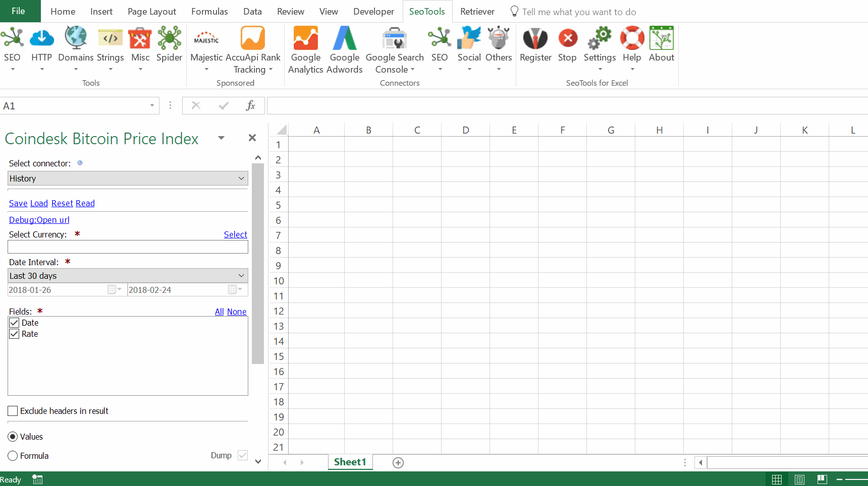Click the Reset link in task pane
Screen dimensions: 868x486
[x=62, y=203]
